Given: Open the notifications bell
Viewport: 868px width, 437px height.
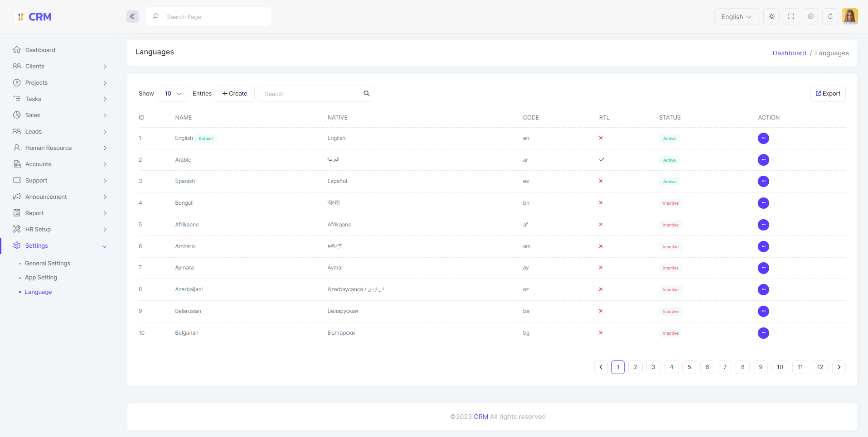Looking at the screenshot, I should (830, 17).
